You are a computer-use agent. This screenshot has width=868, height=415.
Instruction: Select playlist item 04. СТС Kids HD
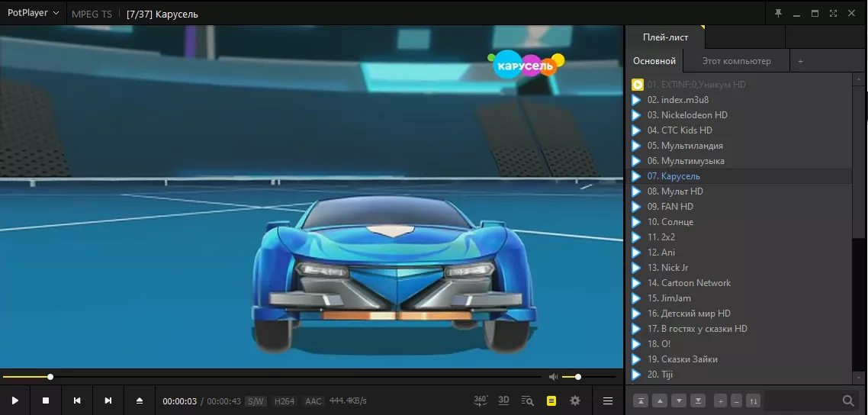click(738, 130)
